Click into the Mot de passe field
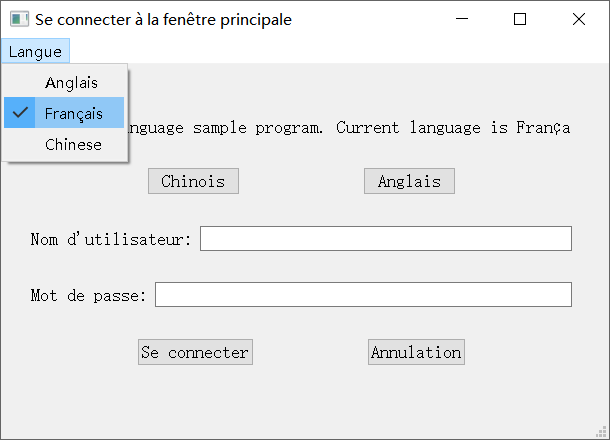Screen dimensions: 610x440 pyautogui.click(x=363, y=295)
